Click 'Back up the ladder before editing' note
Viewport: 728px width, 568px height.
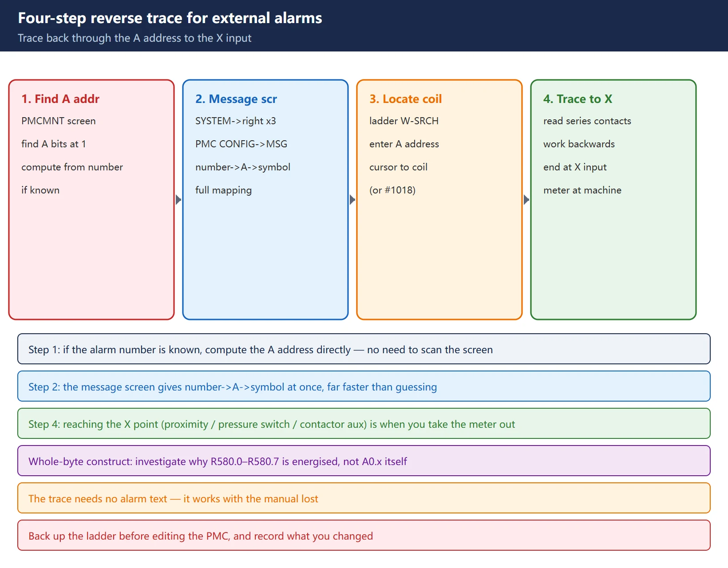[364, 536]
